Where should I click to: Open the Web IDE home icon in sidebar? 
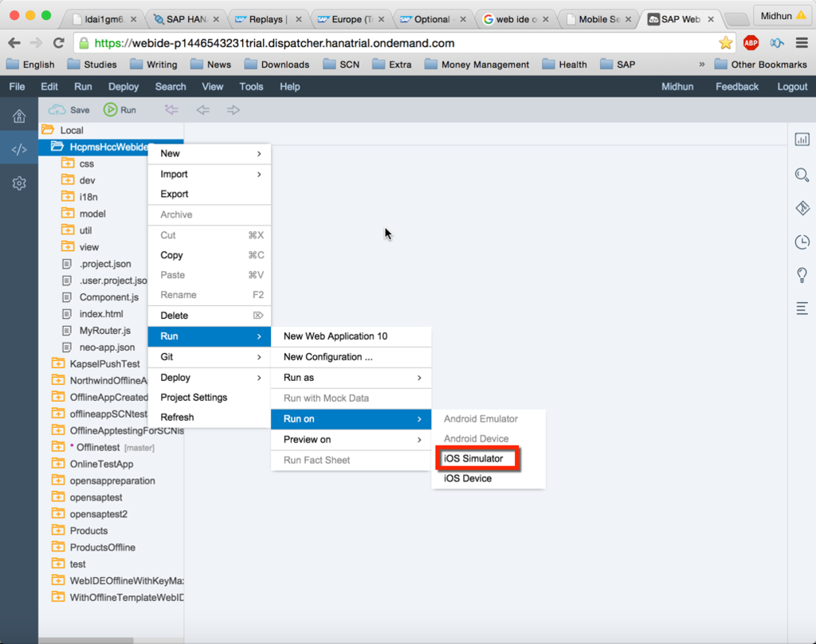tap(19, 116)
